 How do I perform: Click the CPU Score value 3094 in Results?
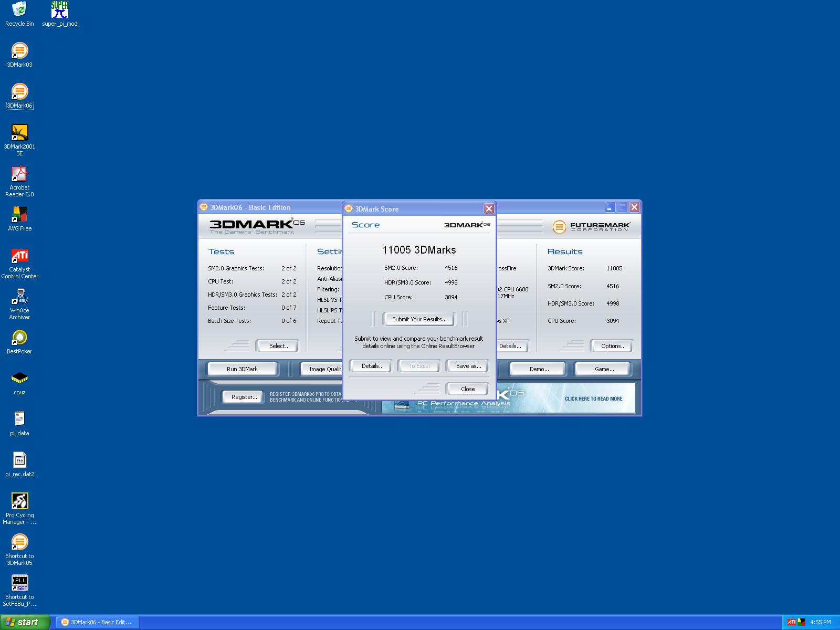[613, 321]
